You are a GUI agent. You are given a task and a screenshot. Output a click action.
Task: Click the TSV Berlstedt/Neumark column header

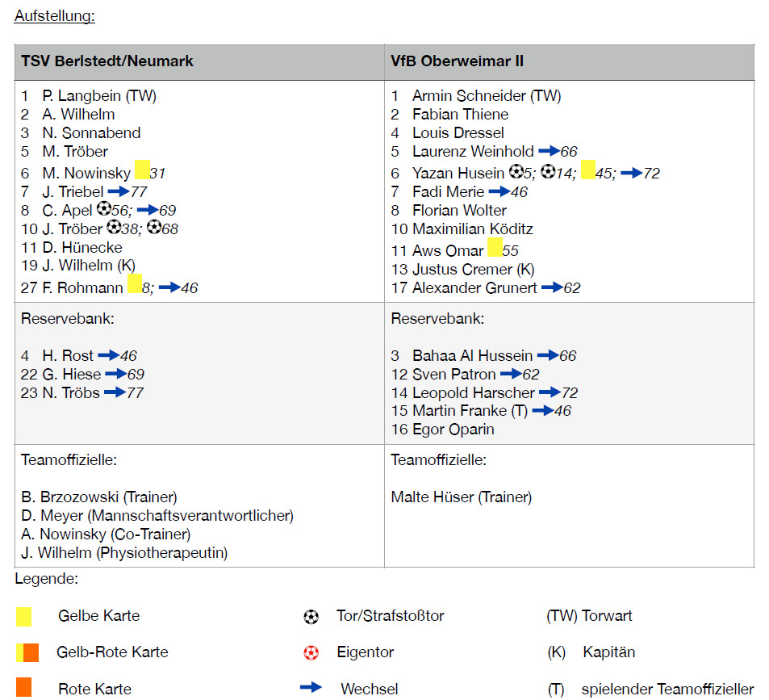point(107,61)
